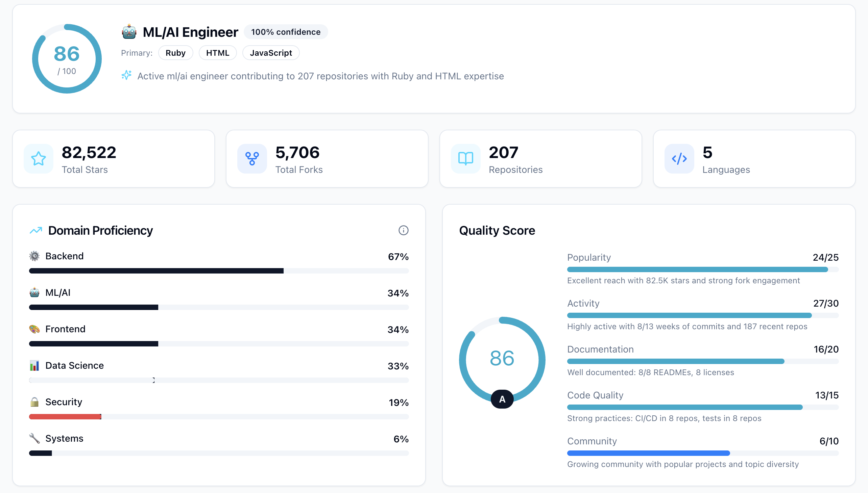
Task: Click the book icon beside Repositories
Action: (465, 158)
